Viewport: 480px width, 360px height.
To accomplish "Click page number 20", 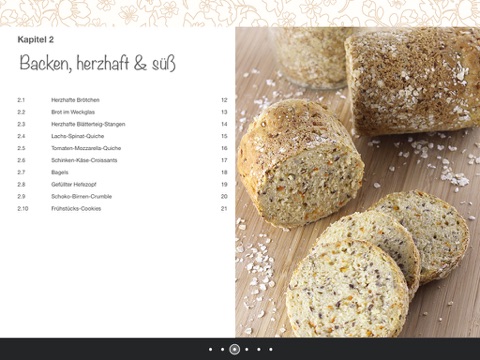I will (224, 196).
